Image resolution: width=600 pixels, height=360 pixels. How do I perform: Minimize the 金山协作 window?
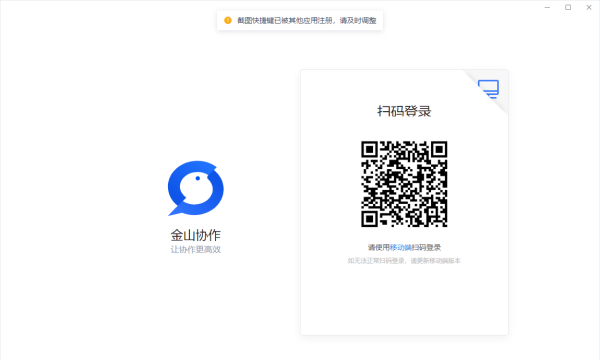coord(547,7)
